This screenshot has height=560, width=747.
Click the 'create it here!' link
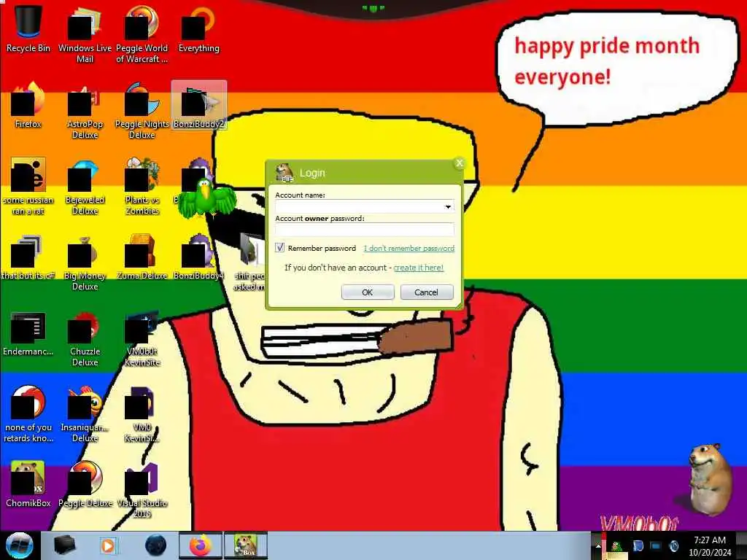coord(418,268)
